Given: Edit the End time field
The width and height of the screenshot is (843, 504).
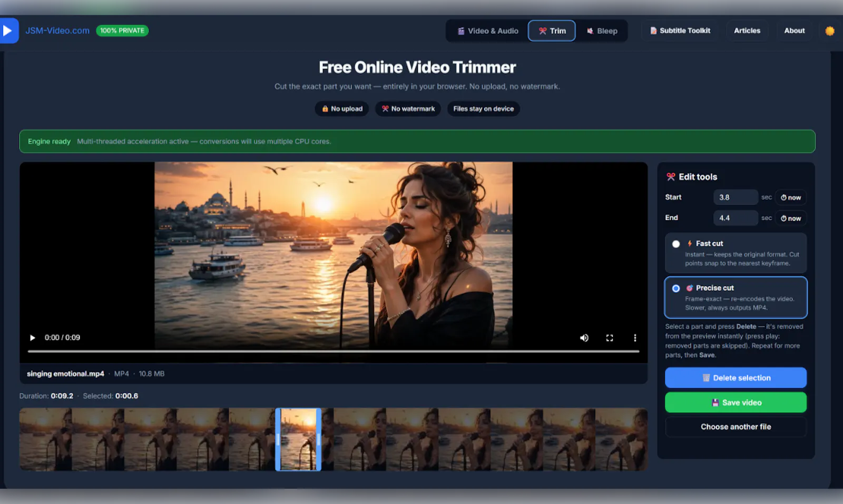Looking at the screenshot, I should click(x=736, y=218).
